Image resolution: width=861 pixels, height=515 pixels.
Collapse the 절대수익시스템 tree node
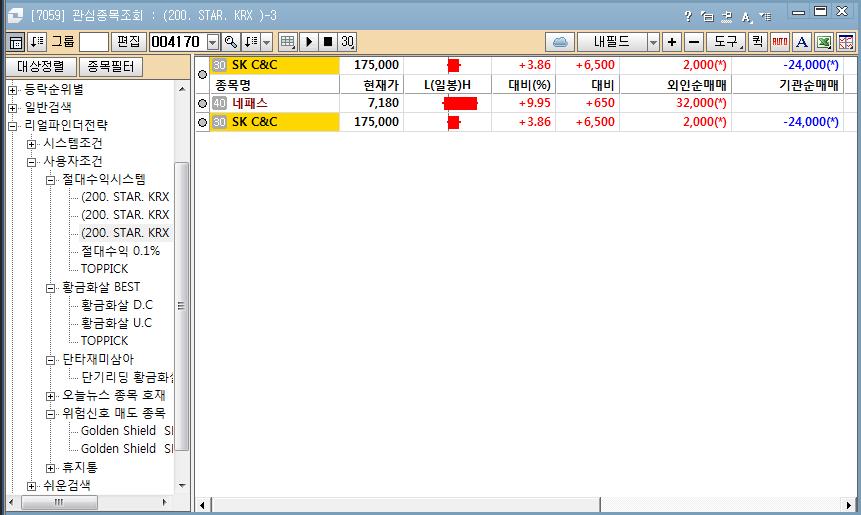[50, 180]
